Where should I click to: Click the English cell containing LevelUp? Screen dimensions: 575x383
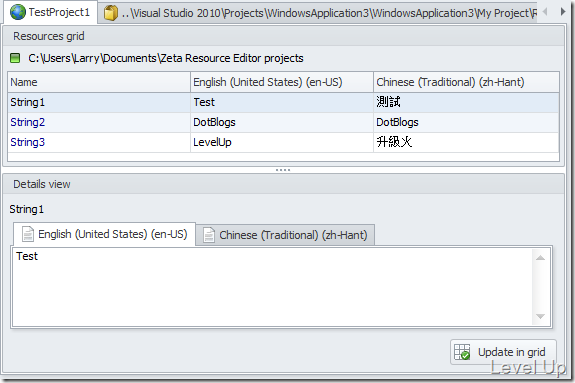[282, 142]
